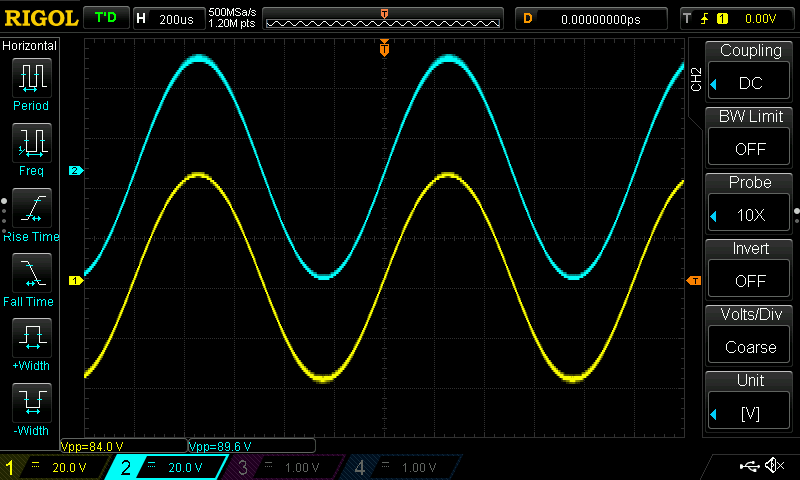Select the Freq measurement icon
The height and width of the screenshot is (480, 800).
(32, 143)
